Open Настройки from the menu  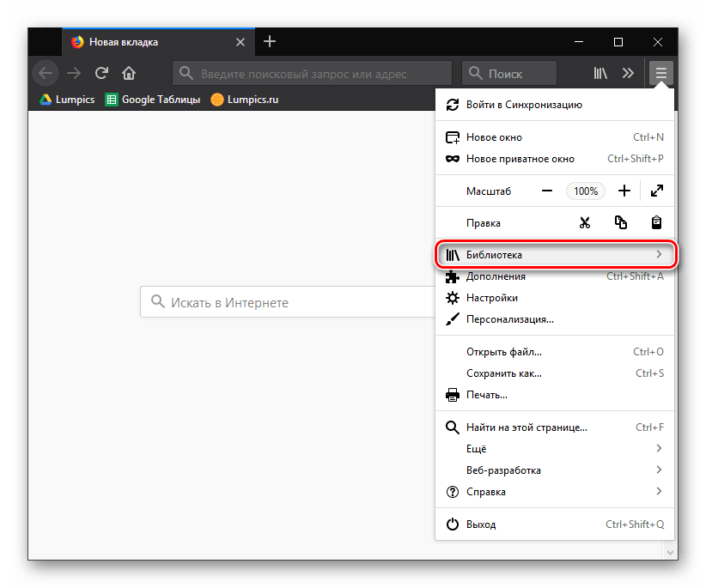click(x=492, y=298)
